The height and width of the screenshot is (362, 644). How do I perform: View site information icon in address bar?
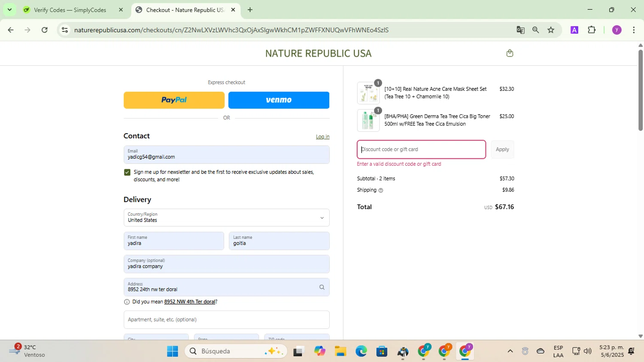pos(65,30)
